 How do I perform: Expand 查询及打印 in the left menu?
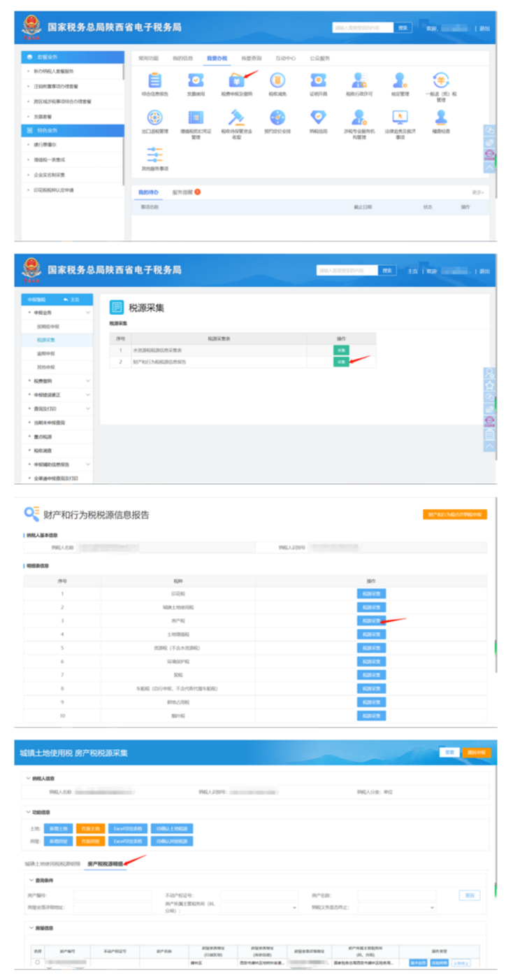click(88, 408)
